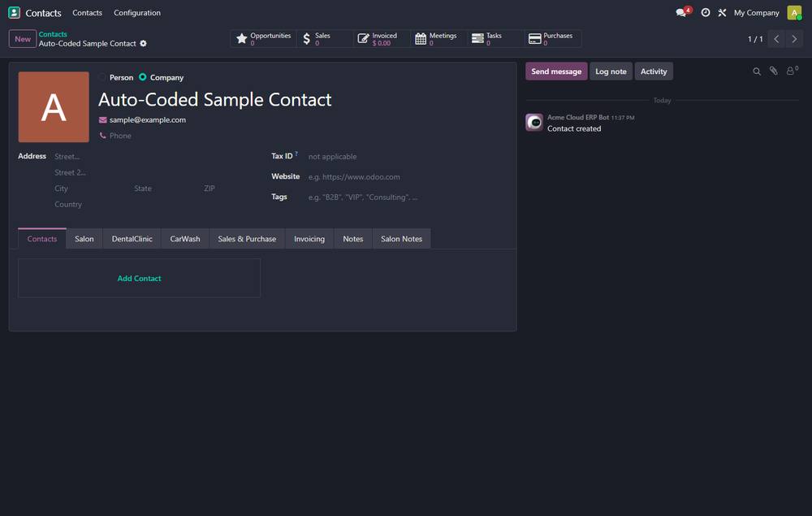Click the ZIP input field
This screenshot has height=516, width=812.
[231, 189]
